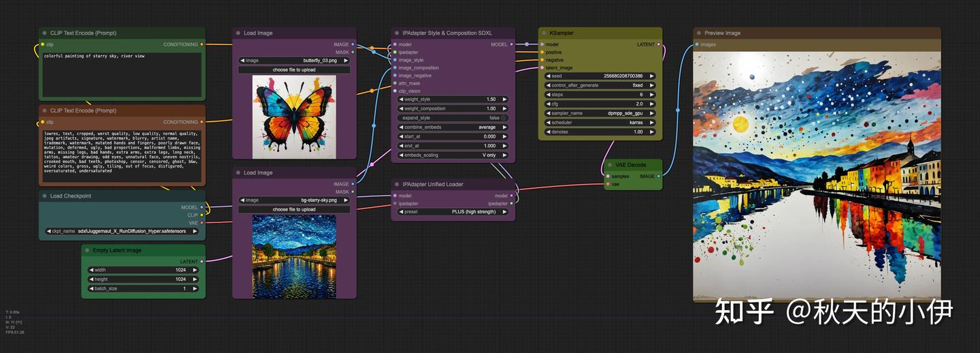The height and width of the screenshot is (353, 980).
Task: Click choose file to upload under butterfly image
Action: [x=294, y=70]
